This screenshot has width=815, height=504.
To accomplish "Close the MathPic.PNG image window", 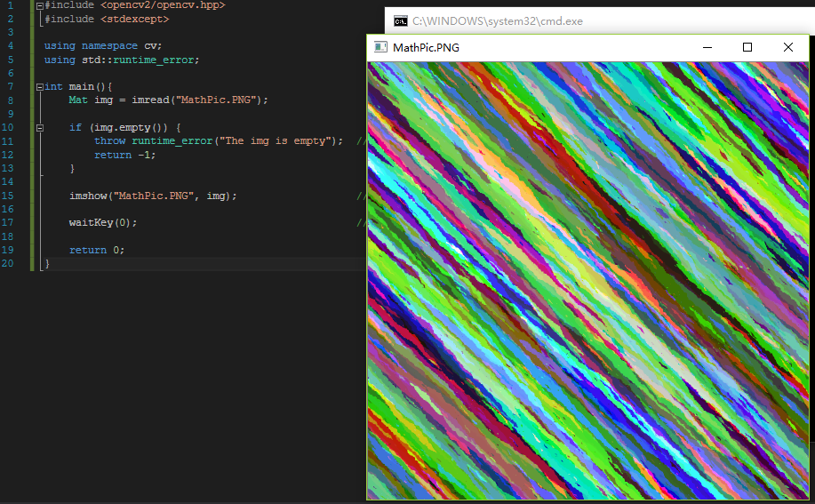I will [x=788, y=47].
